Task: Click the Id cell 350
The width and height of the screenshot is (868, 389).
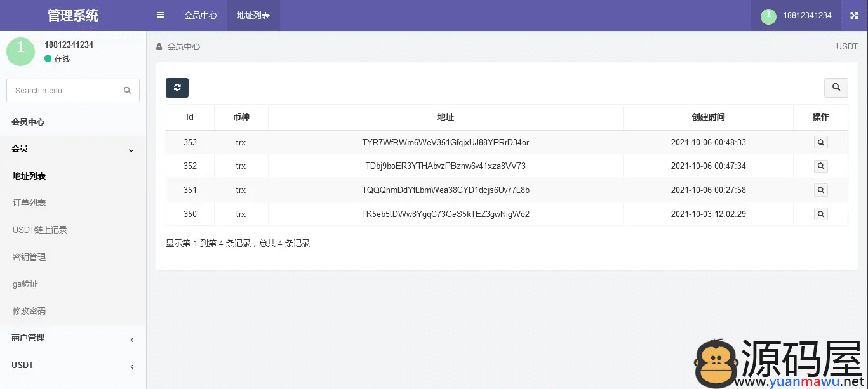Action: [190, 214]
